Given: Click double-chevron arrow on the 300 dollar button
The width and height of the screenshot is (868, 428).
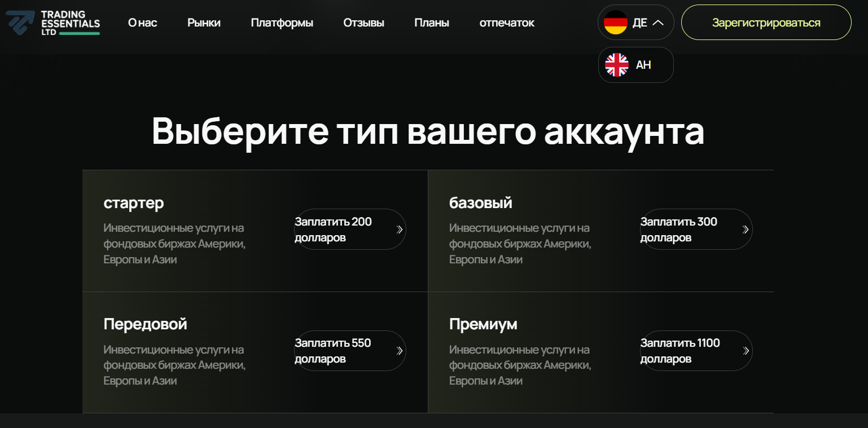Looking at the screenshot, I should 746,230.
